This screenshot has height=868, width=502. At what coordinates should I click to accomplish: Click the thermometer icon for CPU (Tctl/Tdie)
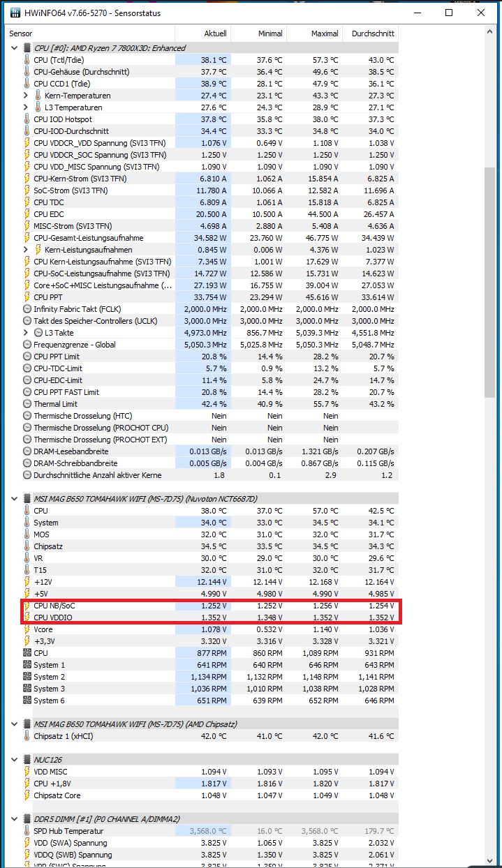pyautogui.click(x=27, y=60)
